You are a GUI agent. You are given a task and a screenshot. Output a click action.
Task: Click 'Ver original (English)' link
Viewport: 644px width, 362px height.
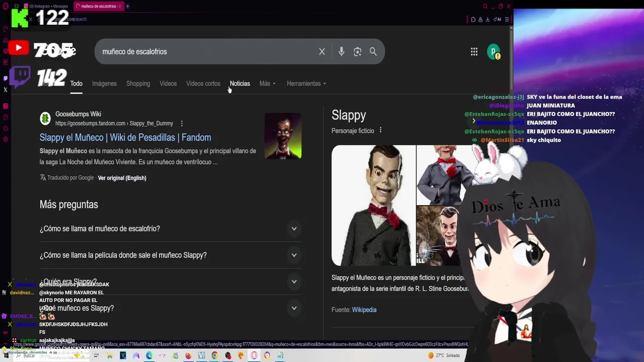click(122, 178)
